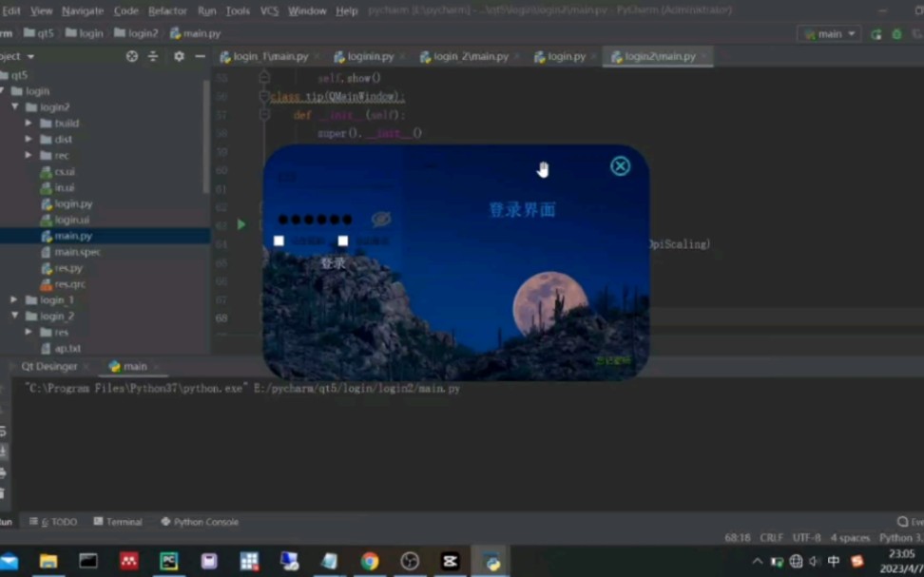The width and height of the screenshot is (924, 577).
Task: Switch to the login_1\main.py editor tab
Action: [x=270, y=57]
